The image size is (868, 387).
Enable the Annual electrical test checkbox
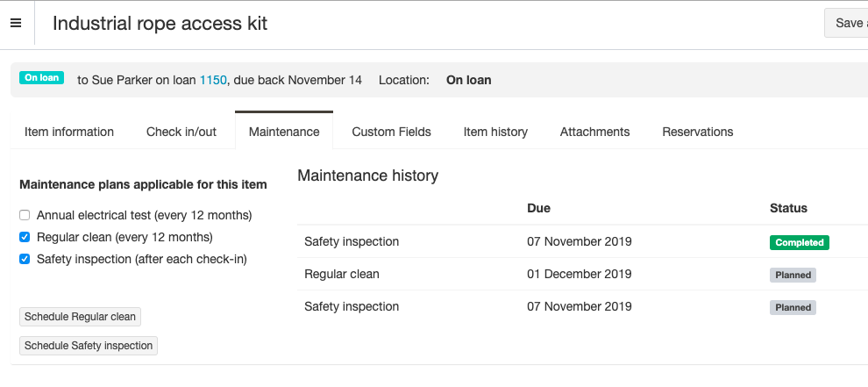(x=25, y=215)
